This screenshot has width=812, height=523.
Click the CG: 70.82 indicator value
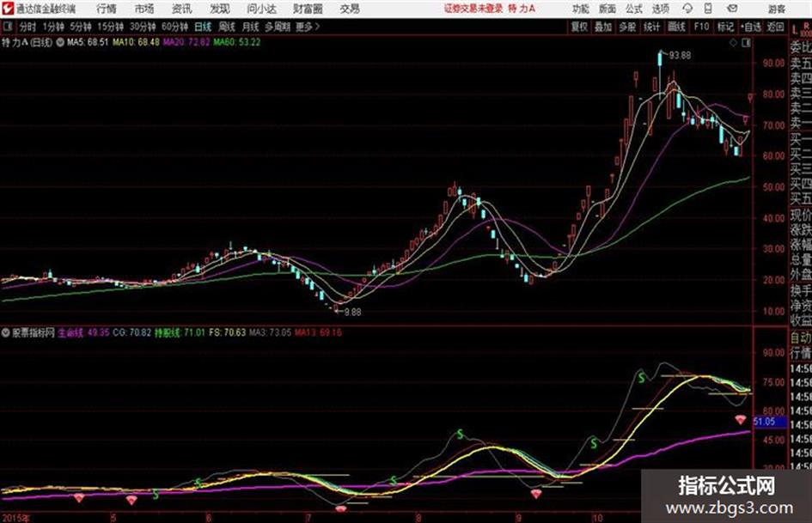point(132,332)
